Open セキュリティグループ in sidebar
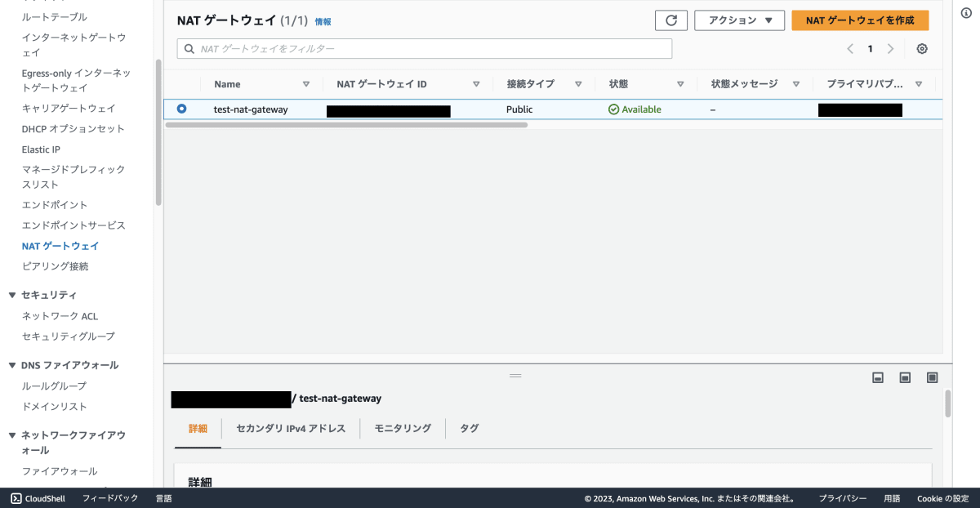Viewport: 980px width, 508px height. (69, 336)
